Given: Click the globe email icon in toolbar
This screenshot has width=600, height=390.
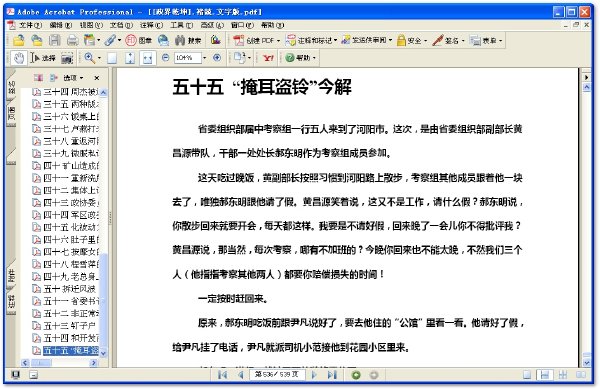Looking at the screenshot, I should click(x=163, y=40).
